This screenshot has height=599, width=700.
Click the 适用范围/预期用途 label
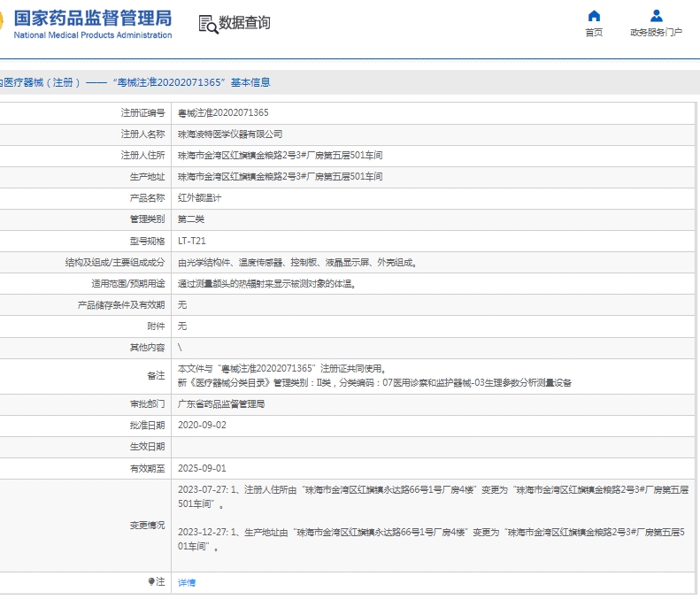click(x=128, y=284)
